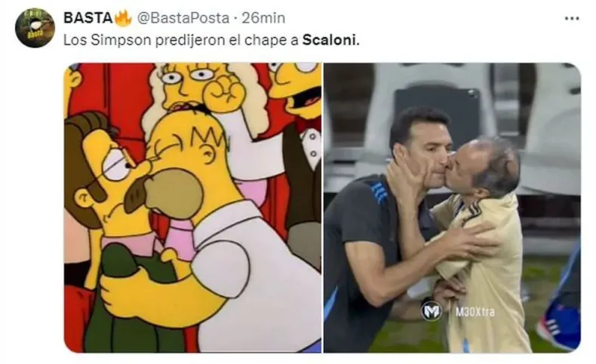Open the Simpsons cartoon image
Image resolution: width=596 pixels, height=364 pixels.
click(192, 207)
